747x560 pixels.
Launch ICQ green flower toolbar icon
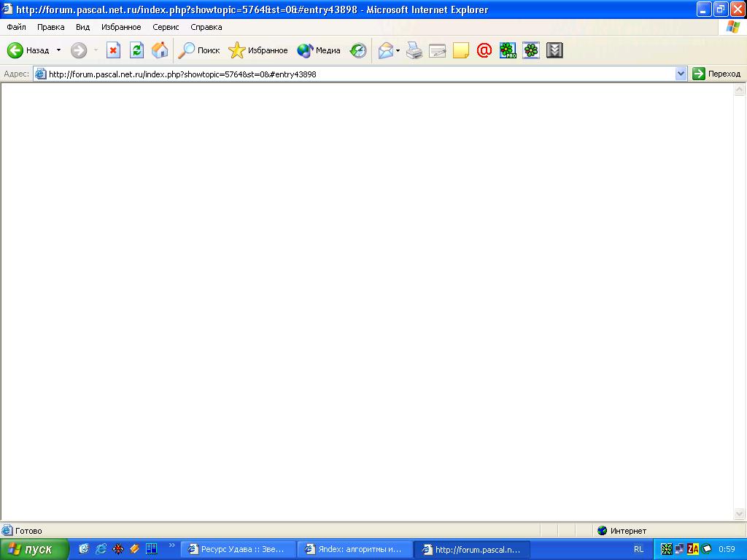tap(531, 50)
